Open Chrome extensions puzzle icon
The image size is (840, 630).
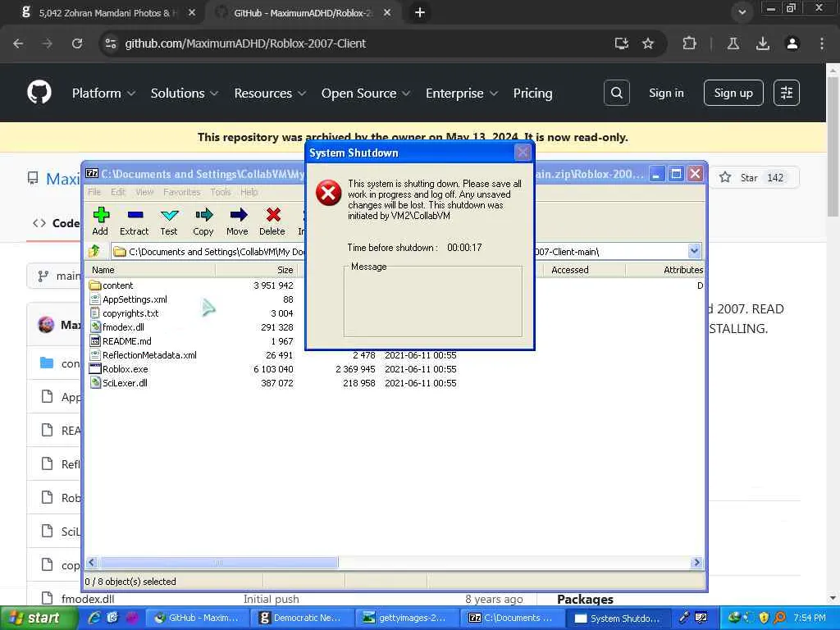pyautogui.click(x=689, y=43)
